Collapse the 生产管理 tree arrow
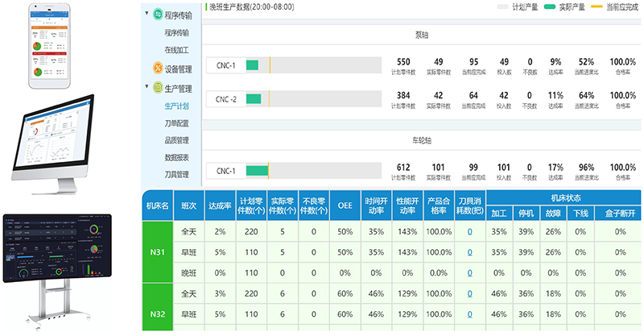Viewport: 644px width, 336px height. (x=147, y=87)
